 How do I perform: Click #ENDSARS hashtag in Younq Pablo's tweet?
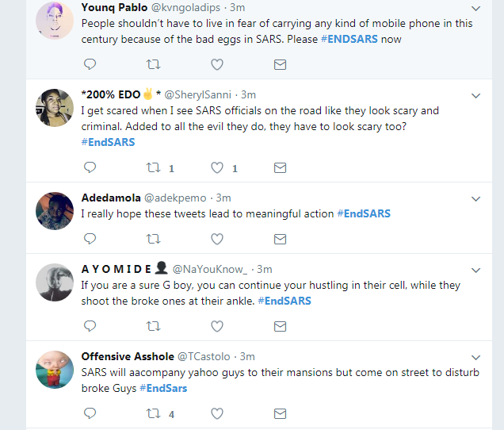tap(349, 39)
